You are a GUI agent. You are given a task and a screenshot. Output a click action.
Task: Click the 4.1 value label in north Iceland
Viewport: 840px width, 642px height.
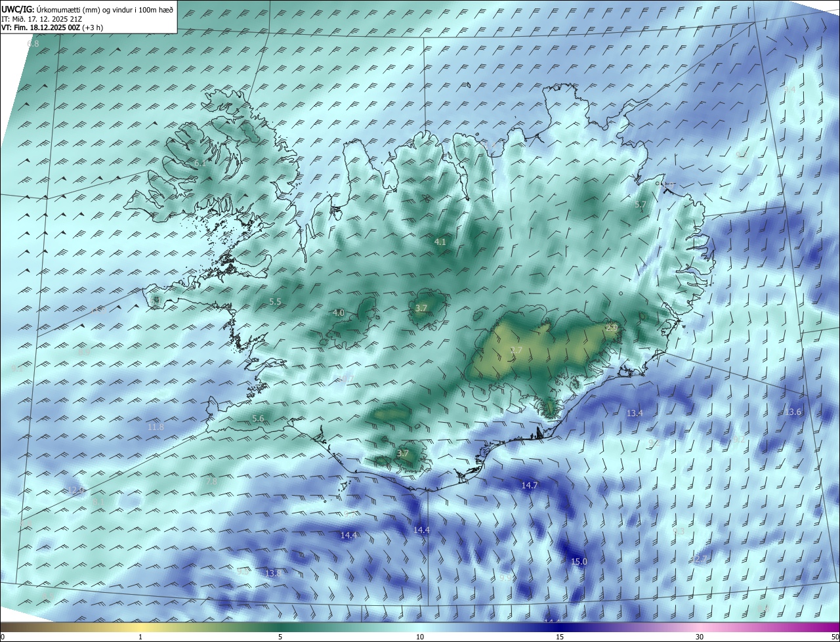click(x=440, y=242)
